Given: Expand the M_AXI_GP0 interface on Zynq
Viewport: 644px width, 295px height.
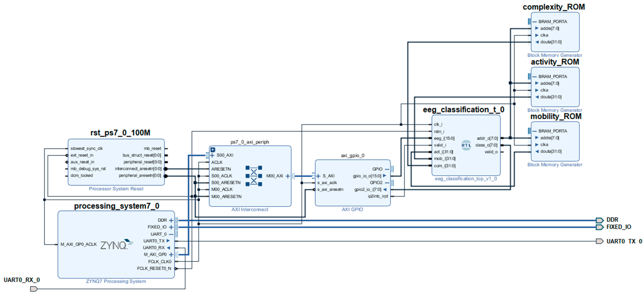Looking at the screenshot, I should coord(171,254).
